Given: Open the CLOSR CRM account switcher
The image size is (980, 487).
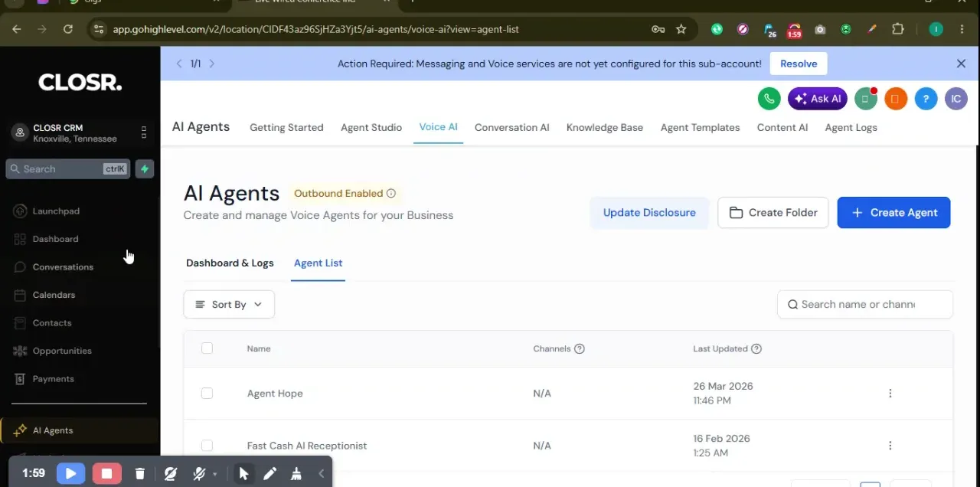Looking at the screenshot, I should (x=80, y=133).
